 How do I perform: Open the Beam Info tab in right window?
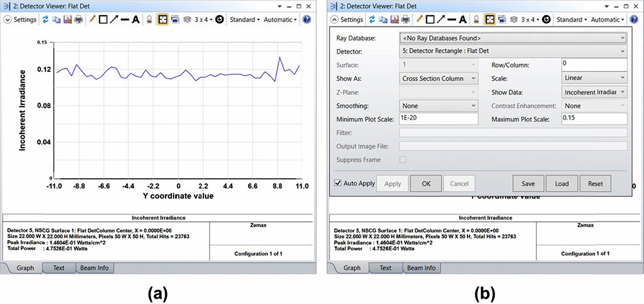pyautogui.click(x=421, y=268)
